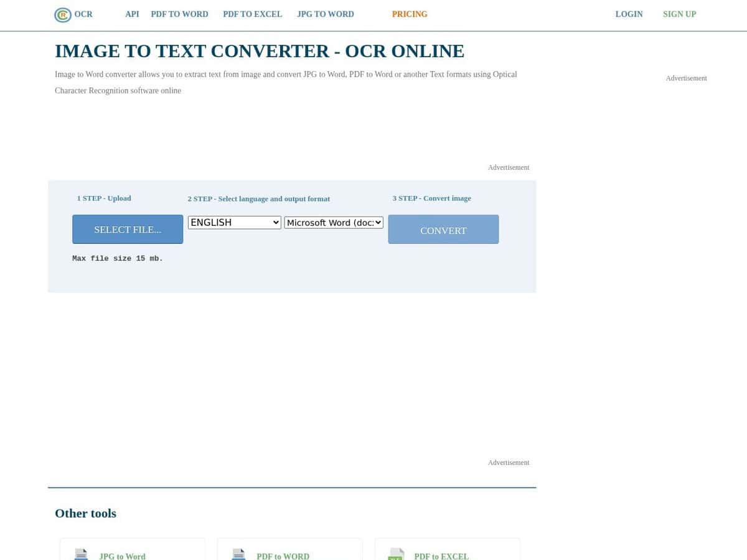Viewport: 747px width, 560px height.
Task: Open the API menu item
Action: [132, 14]
